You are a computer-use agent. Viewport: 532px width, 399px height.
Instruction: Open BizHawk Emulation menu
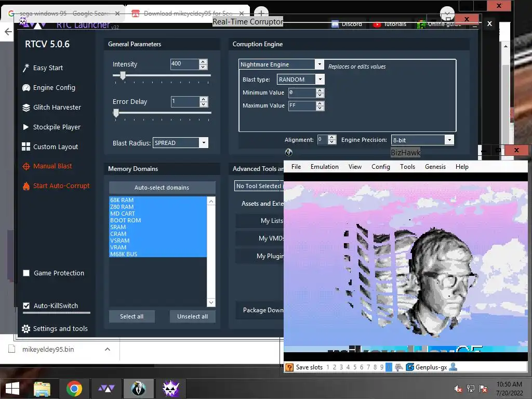tap(325, 167)
